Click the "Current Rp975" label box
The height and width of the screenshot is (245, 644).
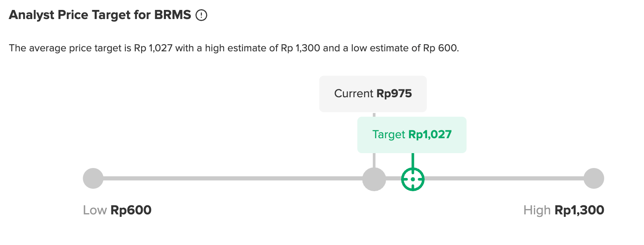373,94
